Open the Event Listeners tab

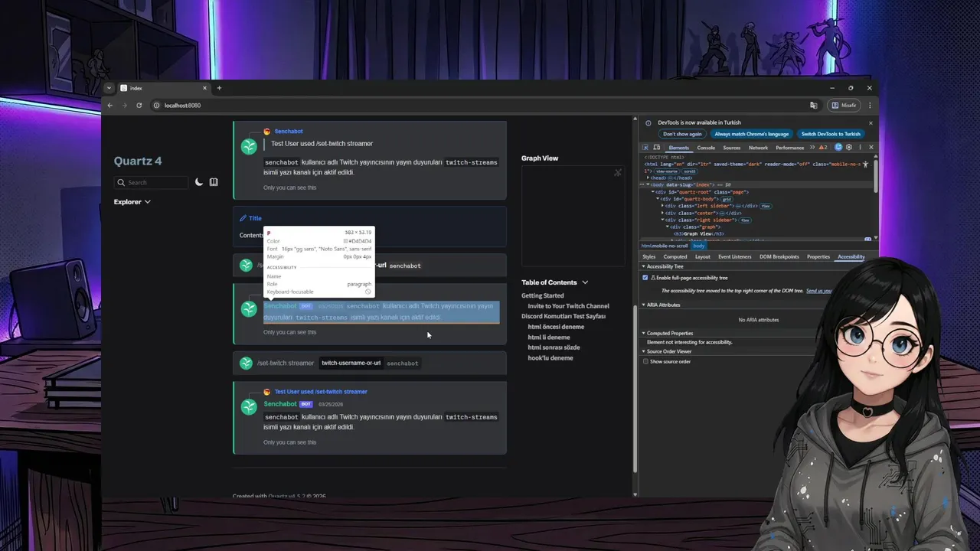click(x=735, y=257)
